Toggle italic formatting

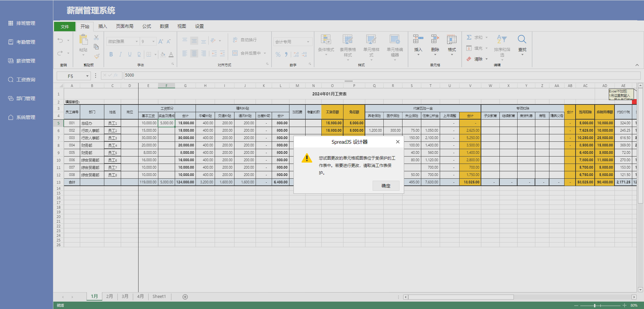120,54
